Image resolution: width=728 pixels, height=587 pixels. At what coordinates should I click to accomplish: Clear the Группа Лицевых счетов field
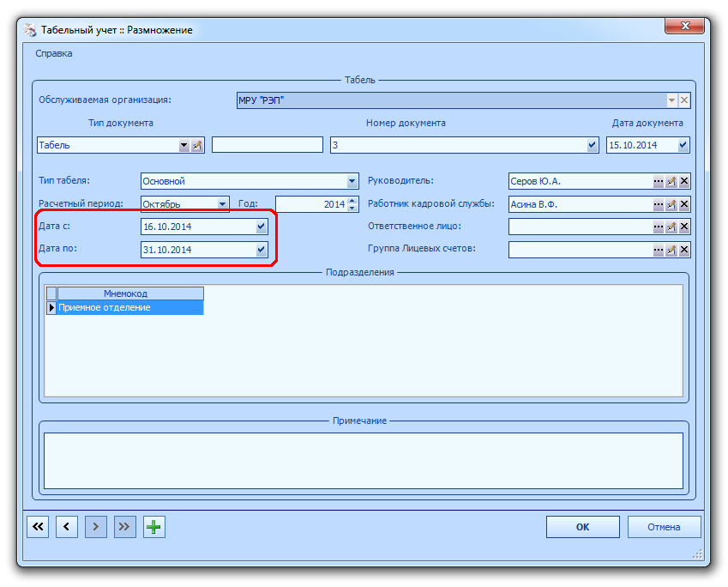point(684,250)
